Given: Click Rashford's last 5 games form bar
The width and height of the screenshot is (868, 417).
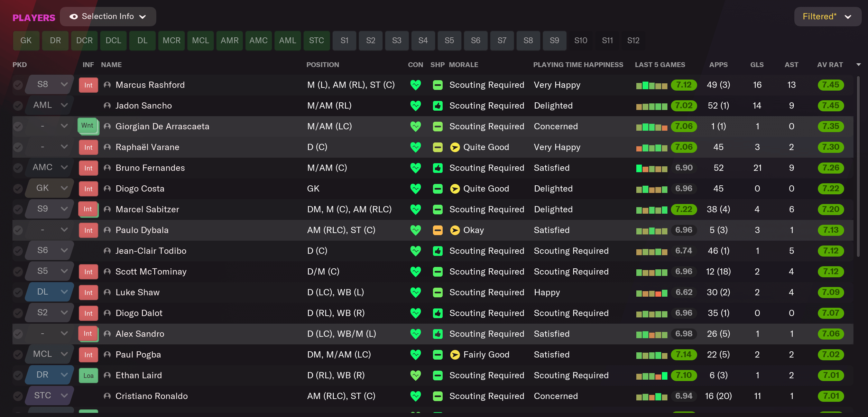Looking at the screenshot, I should tap(652, 85).
